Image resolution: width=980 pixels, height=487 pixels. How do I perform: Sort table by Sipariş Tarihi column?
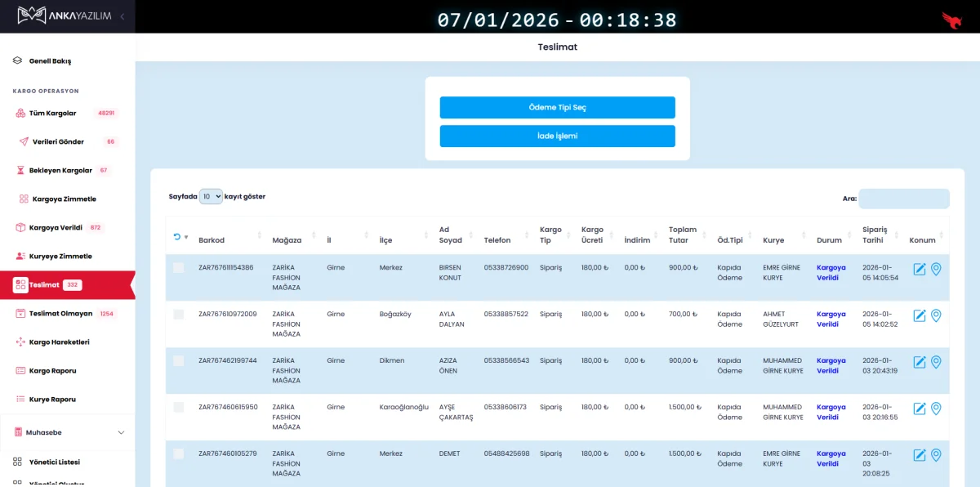(875, 235)
